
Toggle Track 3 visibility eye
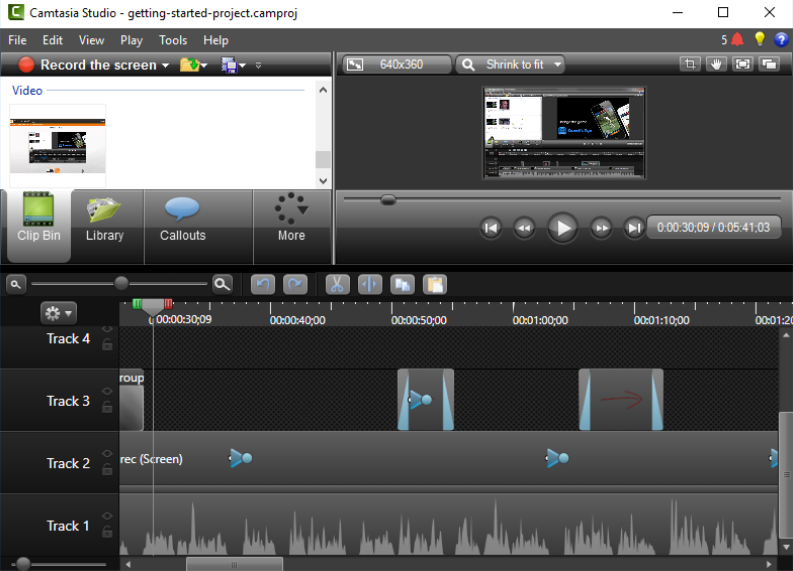107,391
